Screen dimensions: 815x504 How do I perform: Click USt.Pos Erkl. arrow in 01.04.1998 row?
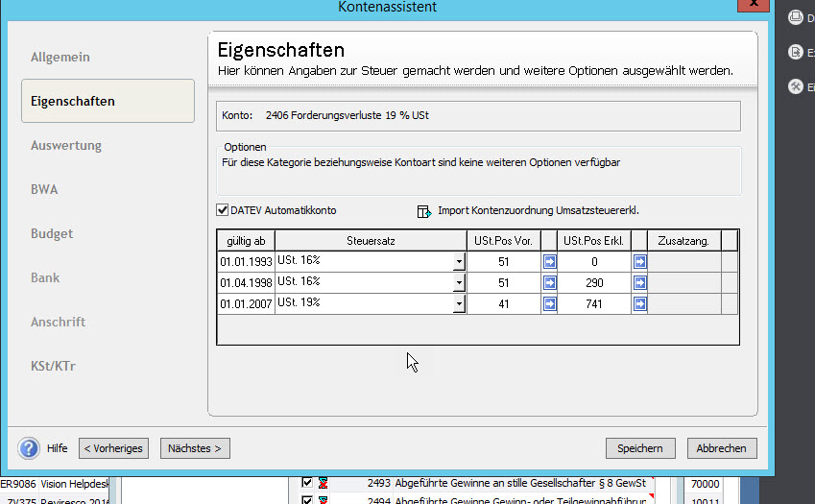pyautogui.click(x=640, y=282)
